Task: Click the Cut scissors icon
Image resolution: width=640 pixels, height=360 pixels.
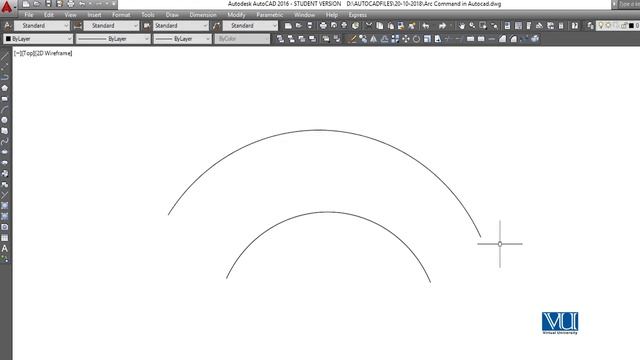Action: pyautogui.click(x=369, y=26)
